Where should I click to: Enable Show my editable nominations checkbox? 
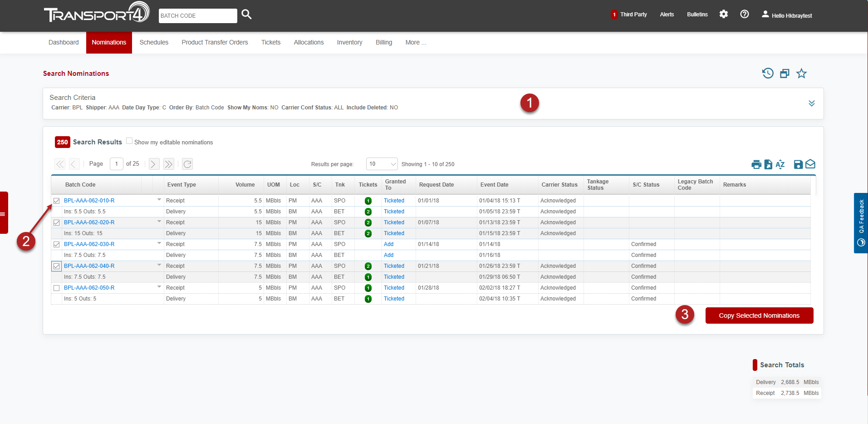(x=129, y=141)
